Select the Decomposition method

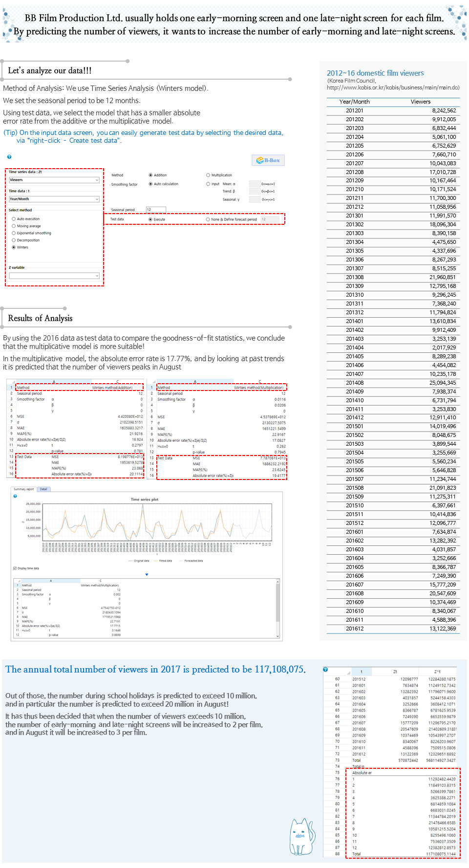(14, 240)
